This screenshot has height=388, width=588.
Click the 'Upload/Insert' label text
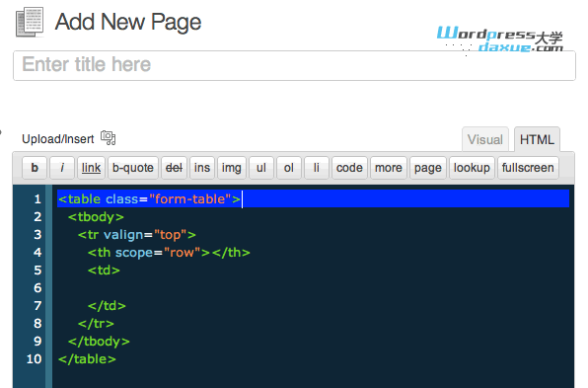58,139
